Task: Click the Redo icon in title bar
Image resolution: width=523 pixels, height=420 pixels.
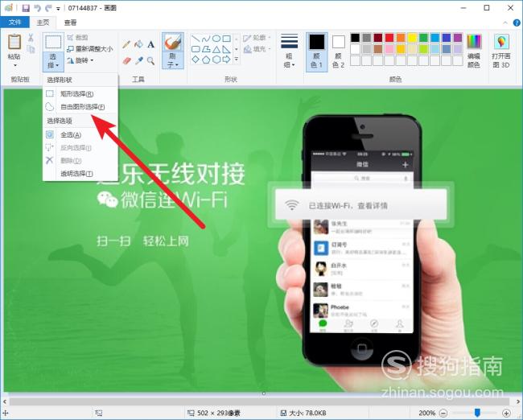Action: coord(48,8)
